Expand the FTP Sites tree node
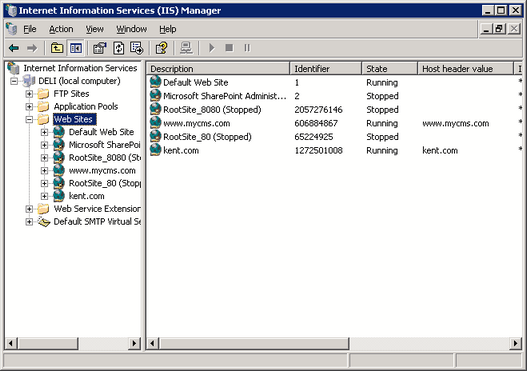The width and height of the screenshot is (527, 371). point(29,94)
